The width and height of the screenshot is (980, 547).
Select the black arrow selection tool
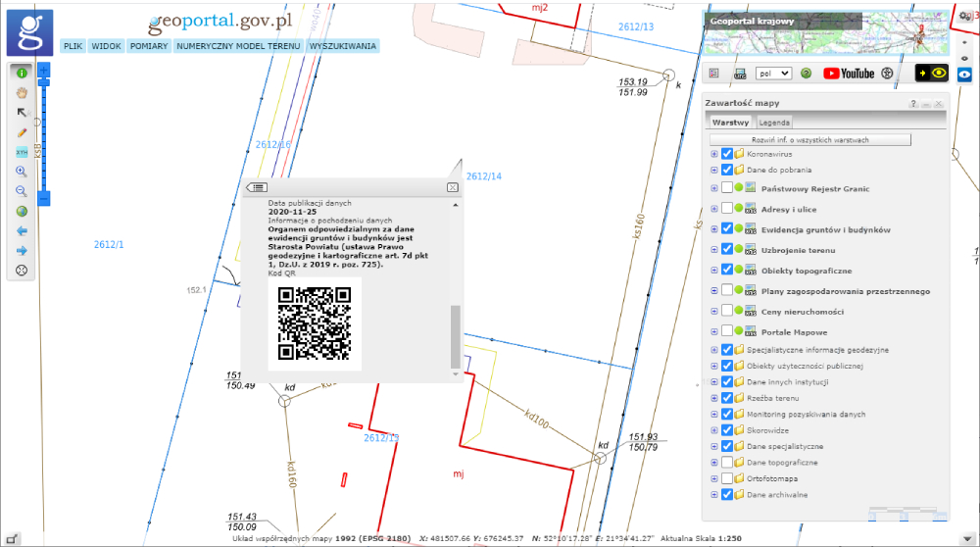point(22,113)
